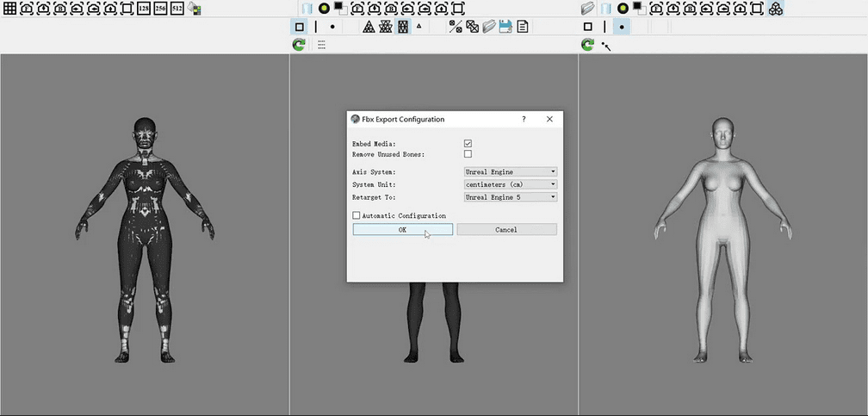Click the ? help button in dialog
This screenshot has width=868, height=416.
coord(524,119)
